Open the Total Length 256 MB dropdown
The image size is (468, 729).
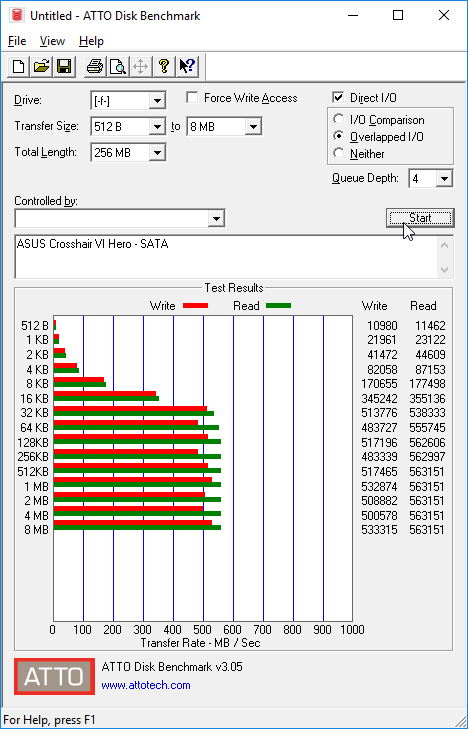[x=157, y=152]
